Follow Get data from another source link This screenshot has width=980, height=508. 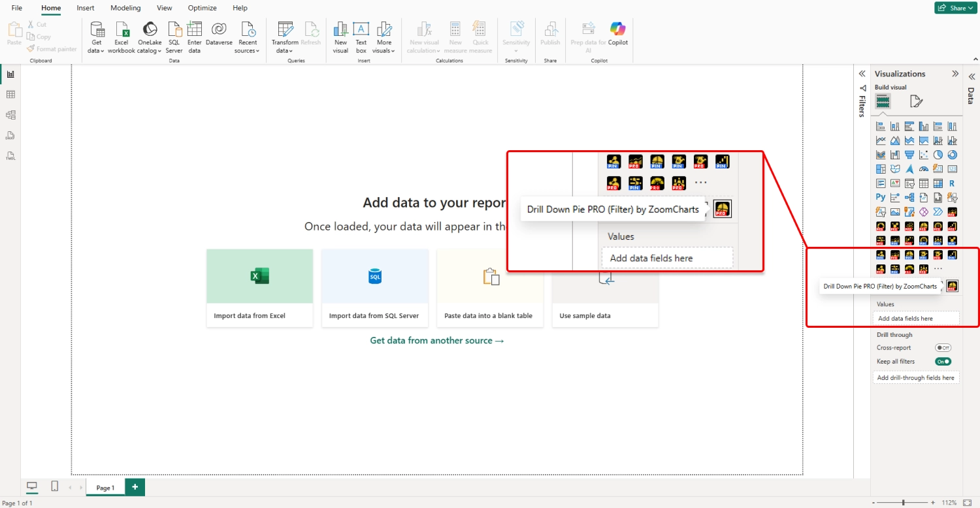[x=437, y=340]
